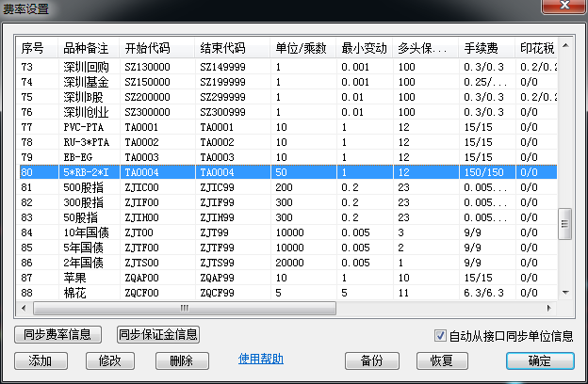Select the RU-3*PTA row
Image resolution: width=588 pixels, height=384 pixels.
pos(288,142)
